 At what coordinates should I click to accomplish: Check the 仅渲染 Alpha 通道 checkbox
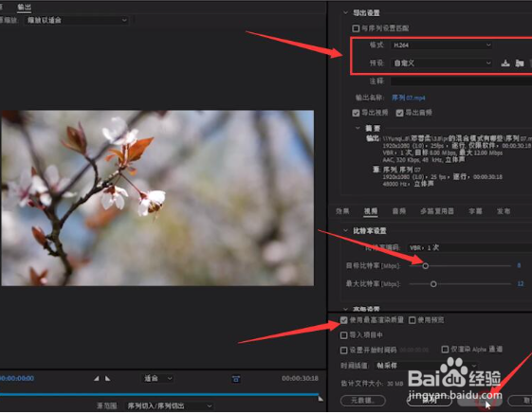(x=445, y=350)
